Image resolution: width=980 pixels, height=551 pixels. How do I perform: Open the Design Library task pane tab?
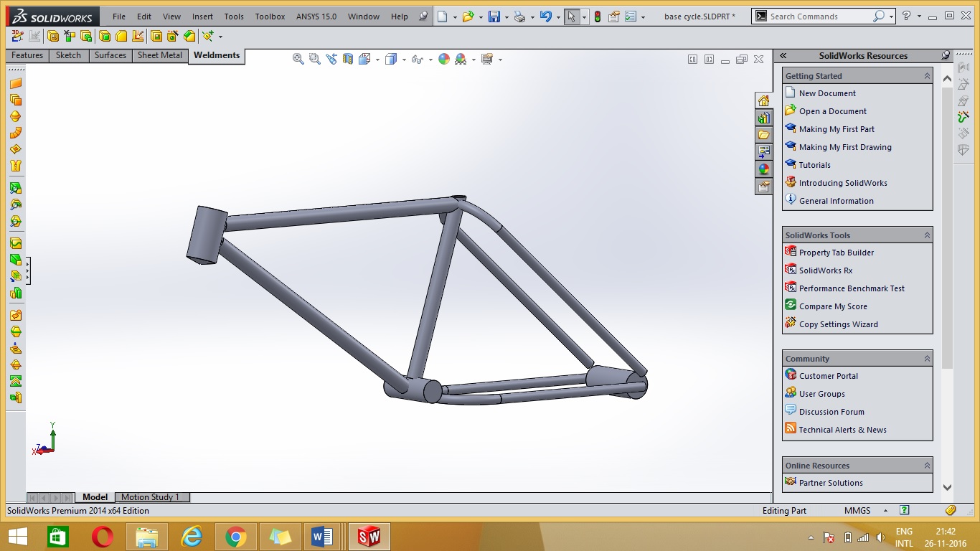[763, 118]
